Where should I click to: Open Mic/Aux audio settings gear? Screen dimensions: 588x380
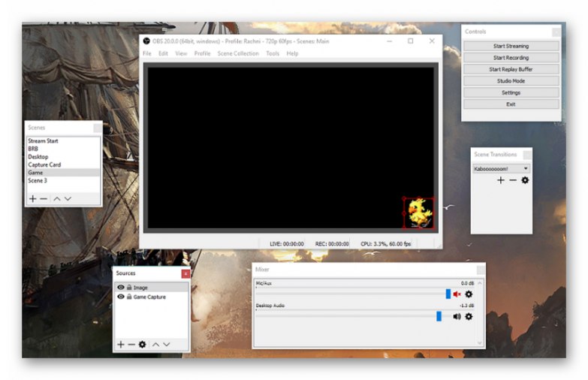click(x=469, y=294)
